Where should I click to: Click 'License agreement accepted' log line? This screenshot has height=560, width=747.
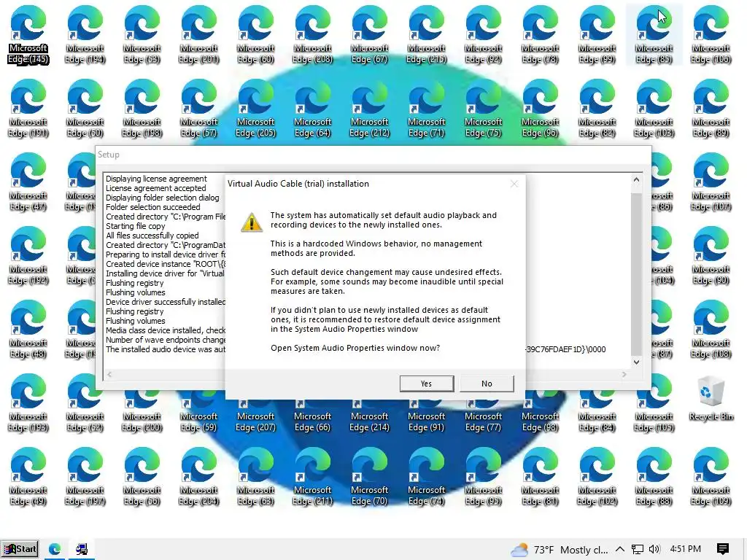point(156,188)
